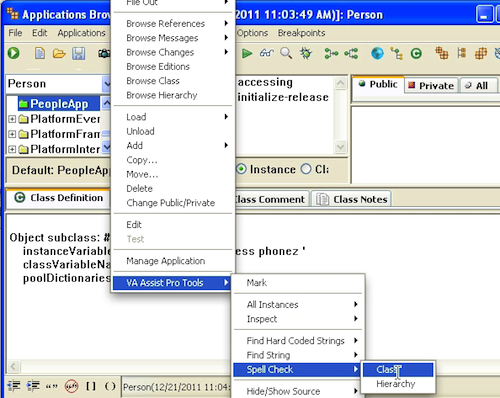This screenshot has width=500, height=398.
Task: Click the first green branching nodes icon
Action: 331,53
